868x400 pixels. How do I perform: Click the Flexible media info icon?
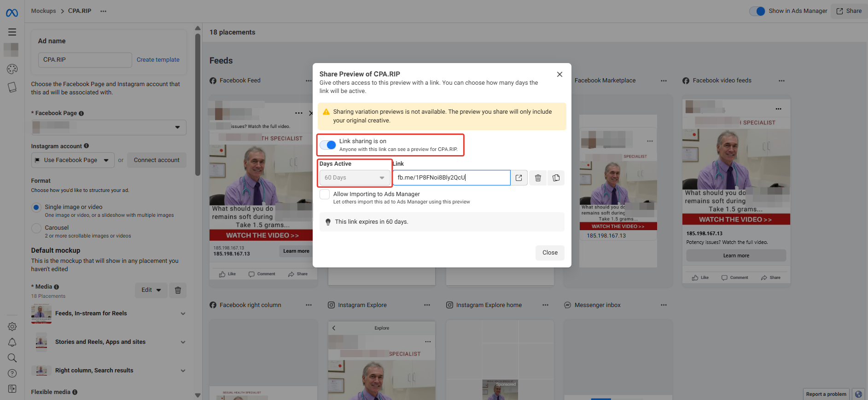(x=75, y=392)
